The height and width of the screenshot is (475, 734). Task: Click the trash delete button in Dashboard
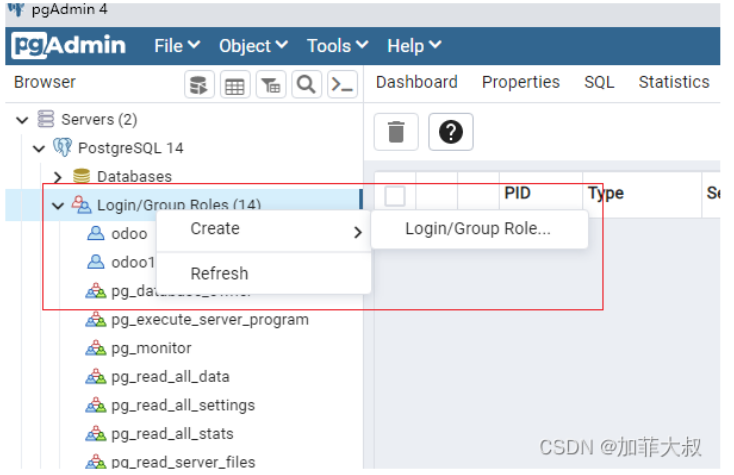396,132
